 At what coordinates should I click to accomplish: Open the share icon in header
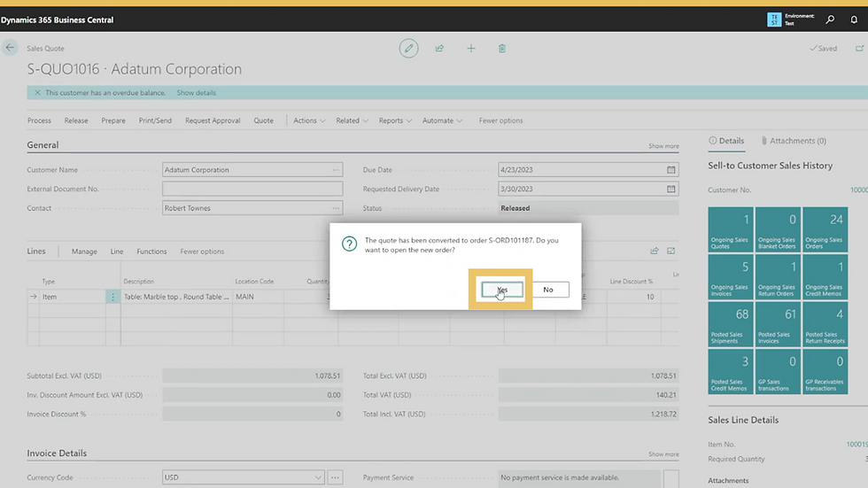coord(439,48)
